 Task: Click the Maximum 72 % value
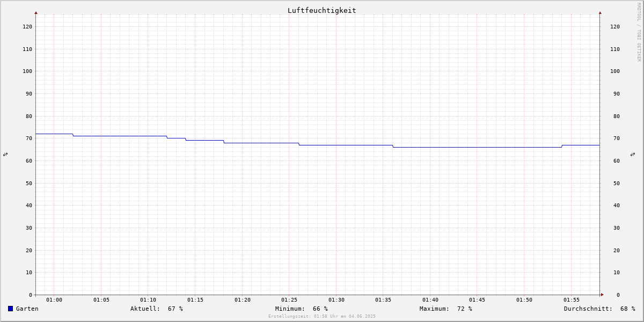(446, 309)
